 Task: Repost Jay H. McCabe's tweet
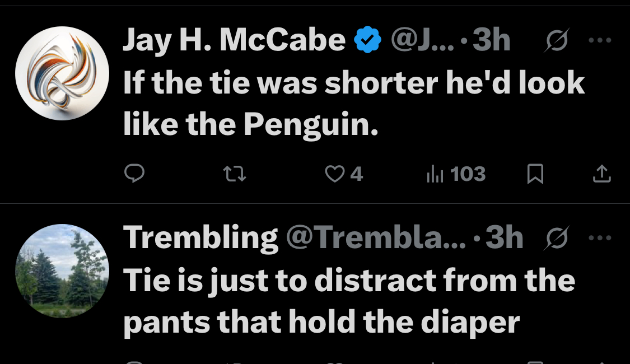pyautogui.click(x=235, y=174)
